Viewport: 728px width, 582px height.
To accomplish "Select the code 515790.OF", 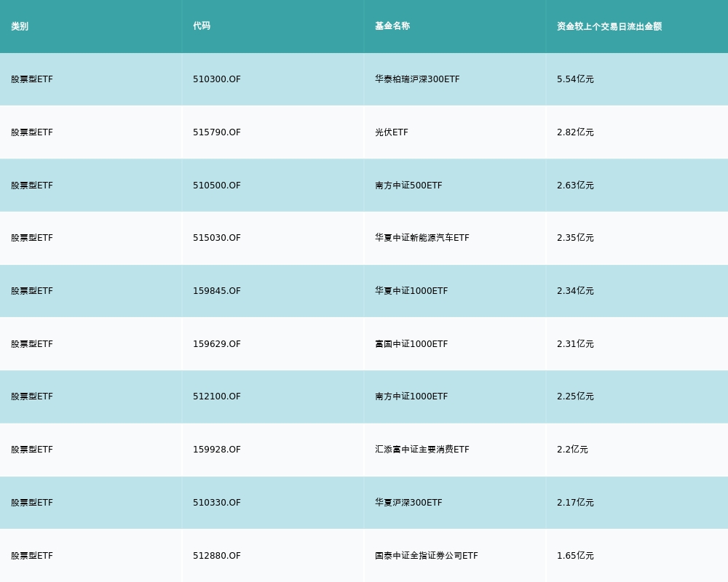I will 217,132.
